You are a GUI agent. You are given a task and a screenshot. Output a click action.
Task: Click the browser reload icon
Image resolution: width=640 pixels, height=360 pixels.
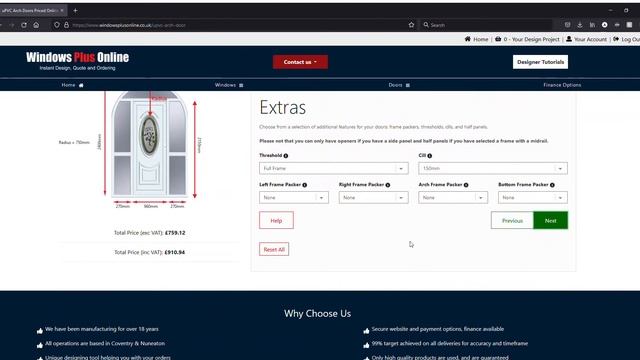coord(24,25)
